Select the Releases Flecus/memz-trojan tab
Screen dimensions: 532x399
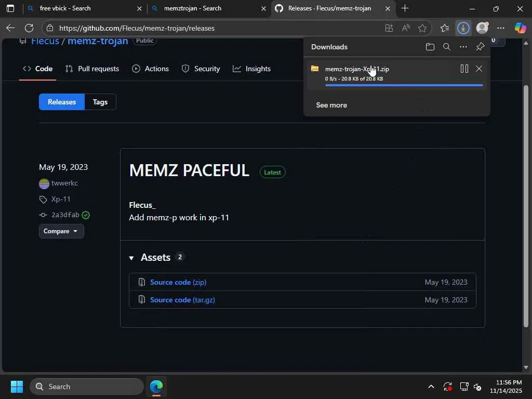click(333, 8)
